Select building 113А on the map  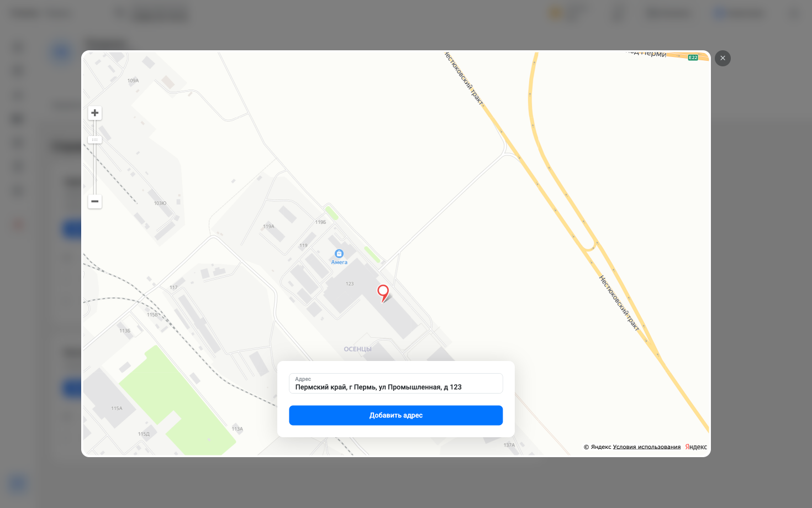[x=238, y=429]
